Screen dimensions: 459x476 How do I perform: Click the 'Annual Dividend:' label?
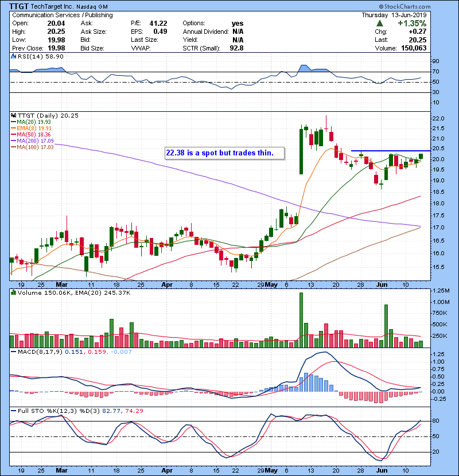tap(205, 32)
